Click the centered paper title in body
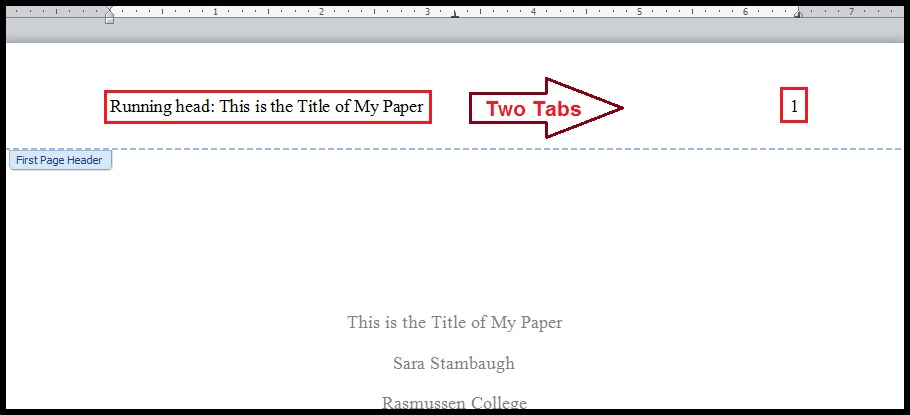 click(x=454, y=322)
